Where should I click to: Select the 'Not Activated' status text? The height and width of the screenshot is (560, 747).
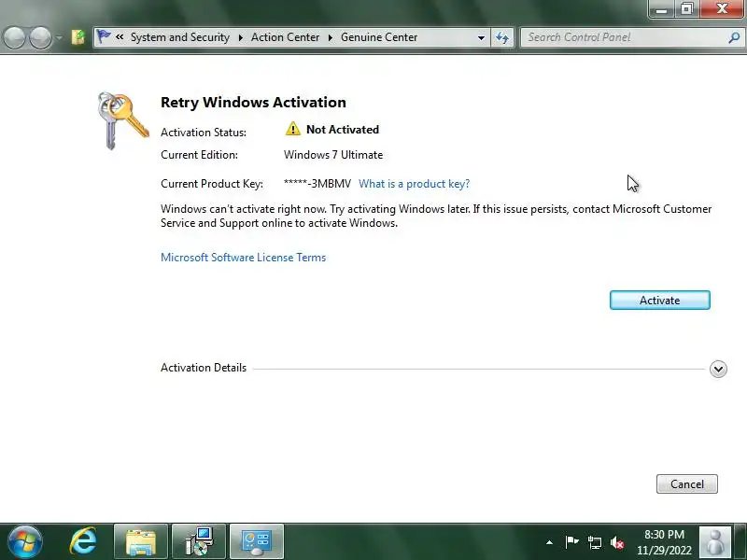[343, 130]
